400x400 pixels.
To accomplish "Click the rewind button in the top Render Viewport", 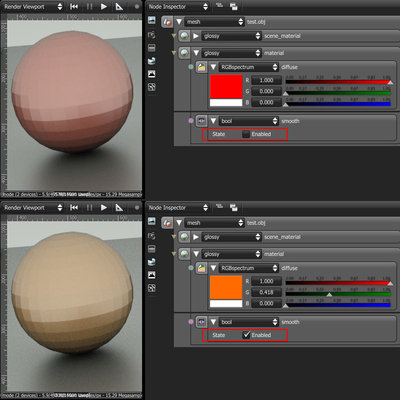I will (x=74, y=7).
